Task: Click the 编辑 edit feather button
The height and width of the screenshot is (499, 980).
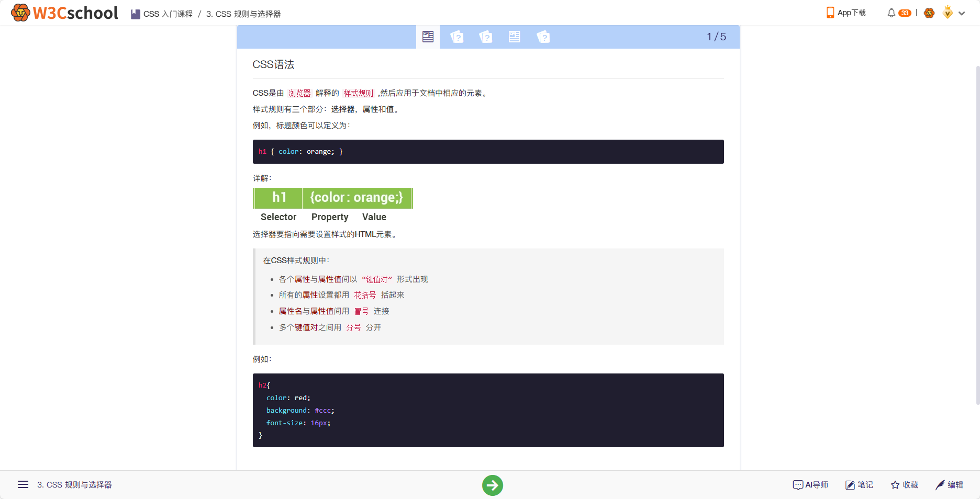Action: (949, 485)
